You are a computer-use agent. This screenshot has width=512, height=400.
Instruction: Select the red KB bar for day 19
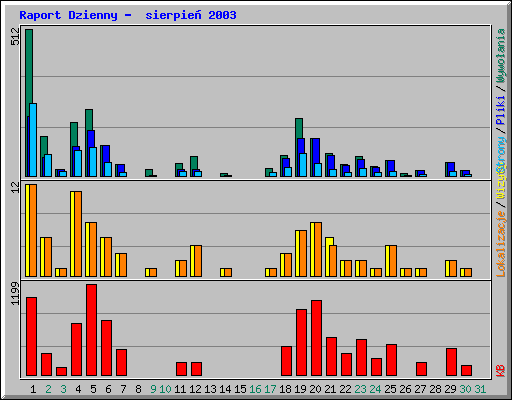pos(302,343)
